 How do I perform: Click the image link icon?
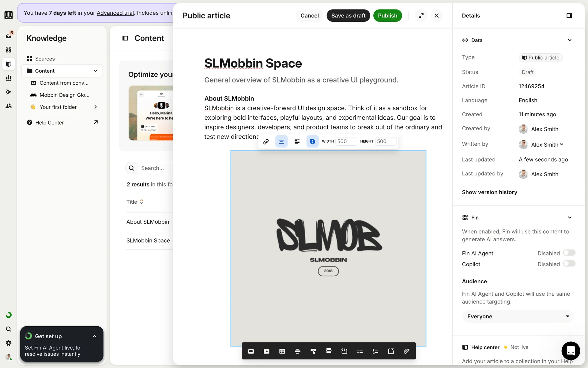pos(266,141)
